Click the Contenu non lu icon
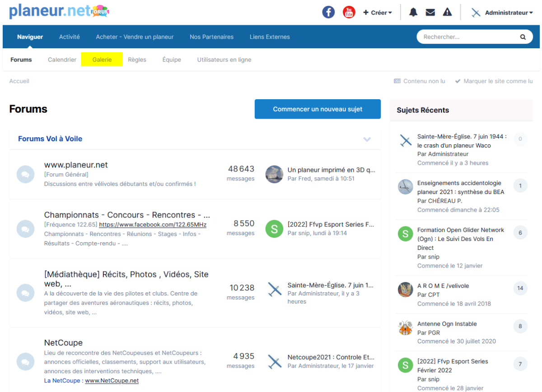Viewport: 542px width, 392px height. click(397, 81)
